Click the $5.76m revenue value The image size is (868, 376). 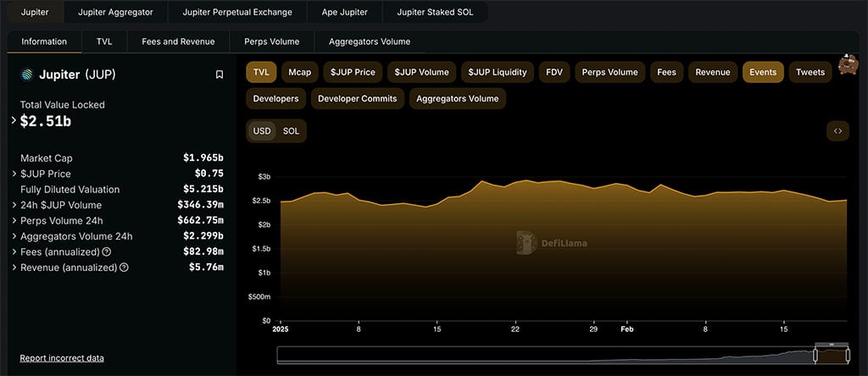tap(206, 267)
